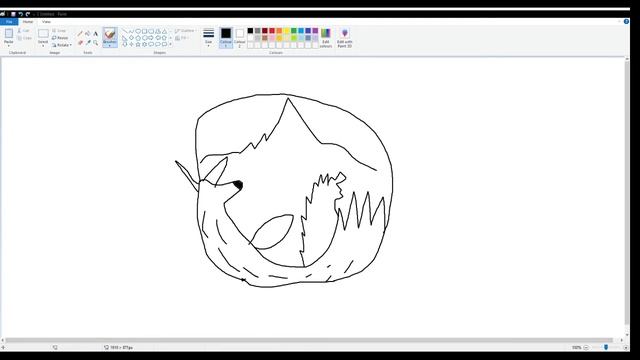Select the Text tool
The width and height of the screenshot is (640, 360).
(96, 33)
